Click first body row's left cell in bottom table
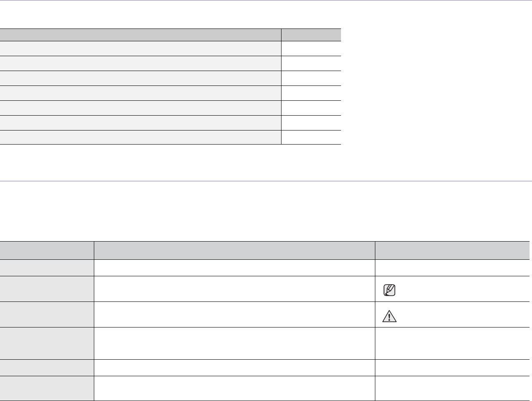 coord(47,268)
